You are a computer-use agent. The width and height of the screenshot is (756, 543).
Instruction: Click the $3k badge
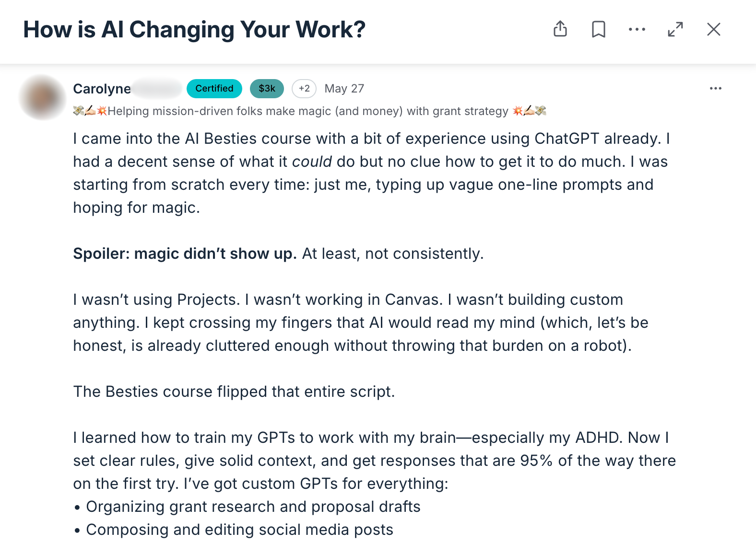click(x=267, y=88)
